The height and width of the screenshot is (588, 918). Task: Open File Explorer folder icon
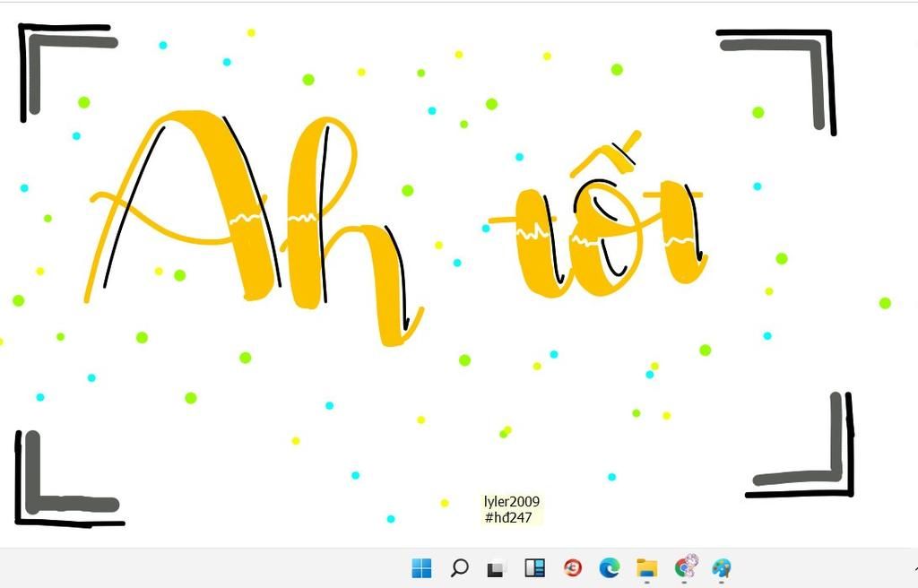(647, 568)
